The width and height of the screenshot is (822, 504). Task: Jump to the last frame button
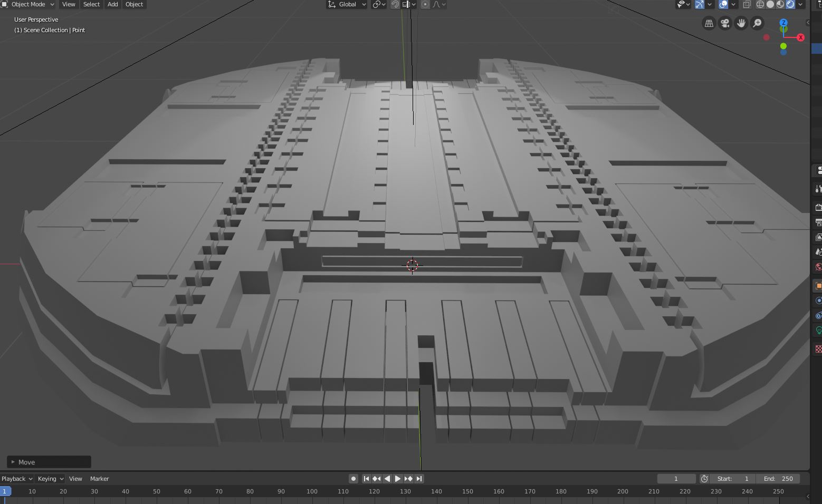tap(419, 479)
